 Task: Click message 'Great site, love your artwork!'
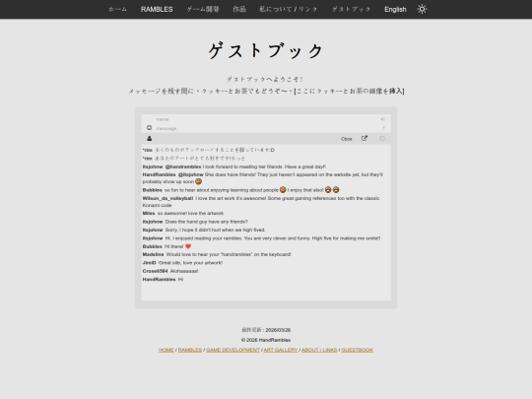click(191, 263)
